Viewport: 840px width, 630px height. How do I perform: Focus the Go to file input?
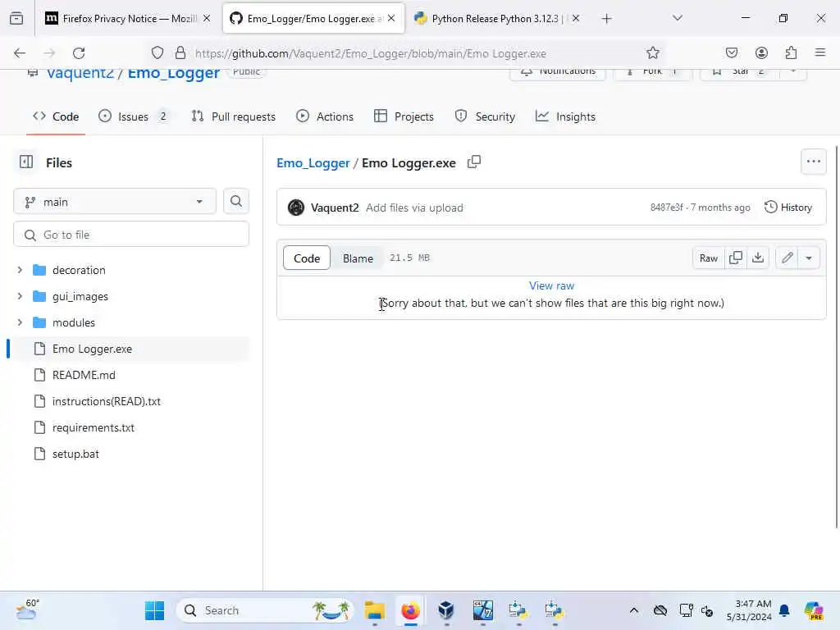tap(131, 235)
